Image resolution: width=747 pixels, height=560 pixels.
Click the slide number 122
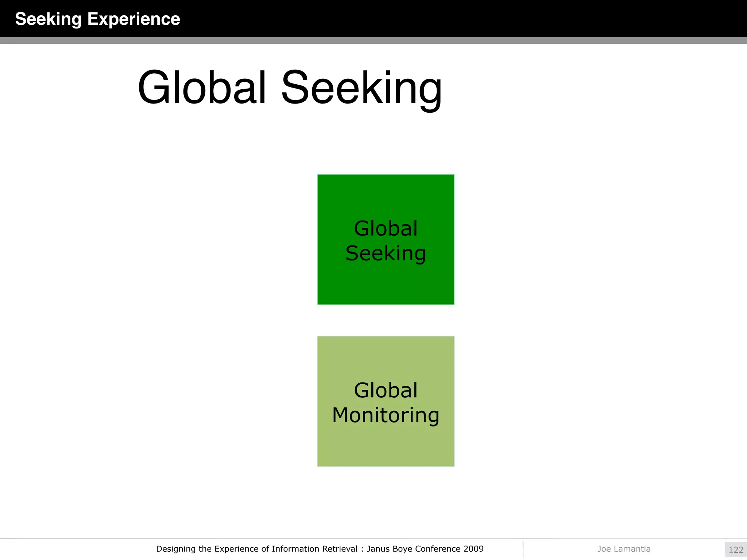tap(736, 550)
